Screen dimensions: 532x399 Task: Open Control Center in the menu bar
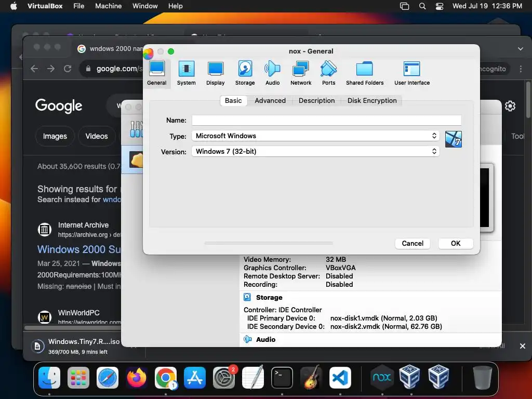[440, 6]
